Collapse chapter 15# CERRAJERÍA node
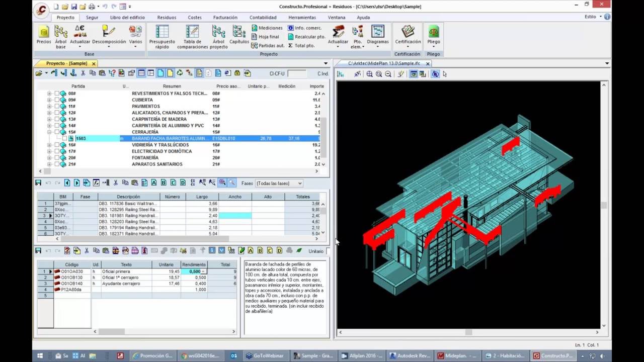 point(49,132)
